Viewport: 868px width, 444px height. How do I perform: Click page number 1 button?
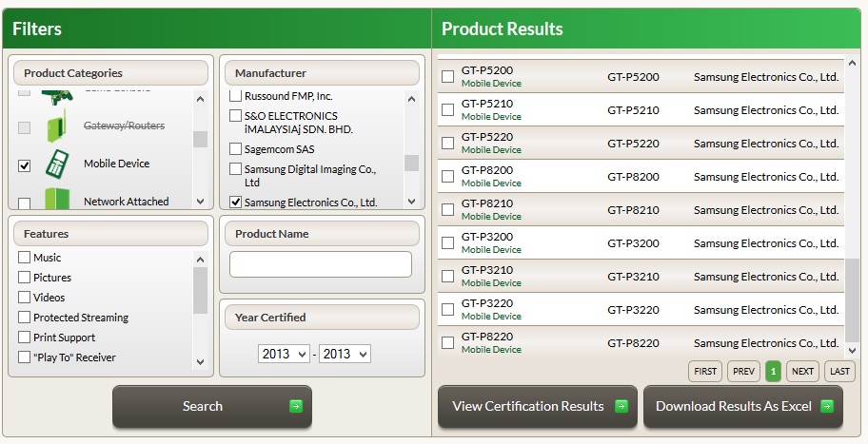774,372
